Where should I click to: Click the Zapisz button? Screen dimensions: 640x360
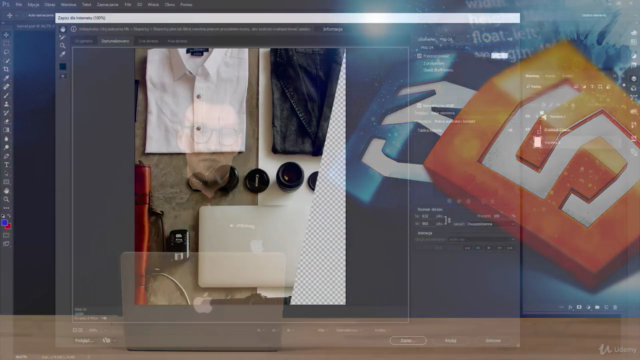(408, 340)
